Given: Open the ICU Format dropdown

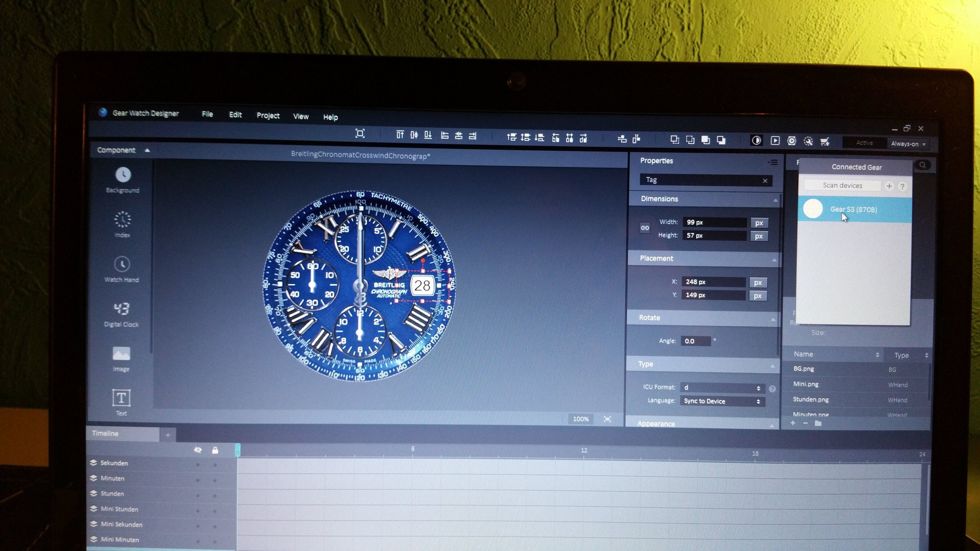Looking at the screenshot, I should (x=723, y=388).
